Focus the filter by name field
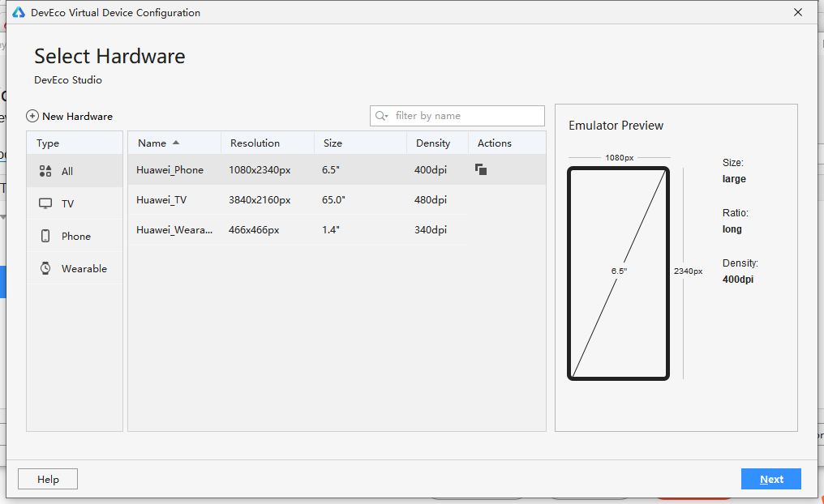 click(457, 116)
